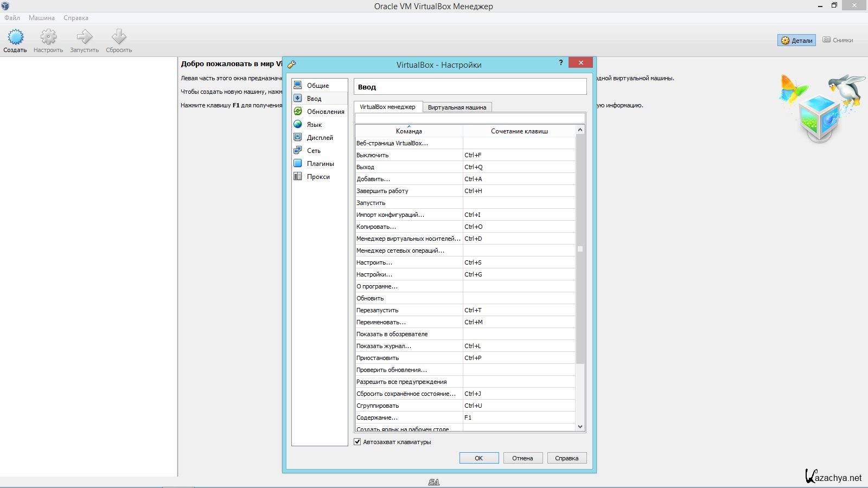Select the Обновления category icon
Screen dimensions: 868x488
click(298, 111)
